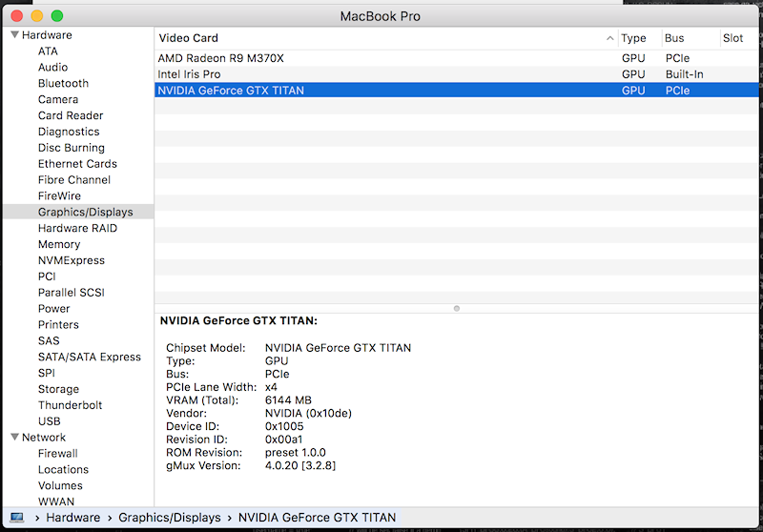Image resolution: width=763 pixels, height=532 pixels.
Task: Show Power information
Action: click(x=54, y=308)
